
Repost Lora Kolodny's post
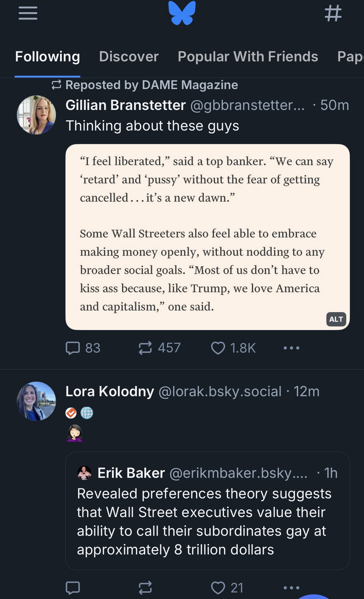tap(145, 587)
